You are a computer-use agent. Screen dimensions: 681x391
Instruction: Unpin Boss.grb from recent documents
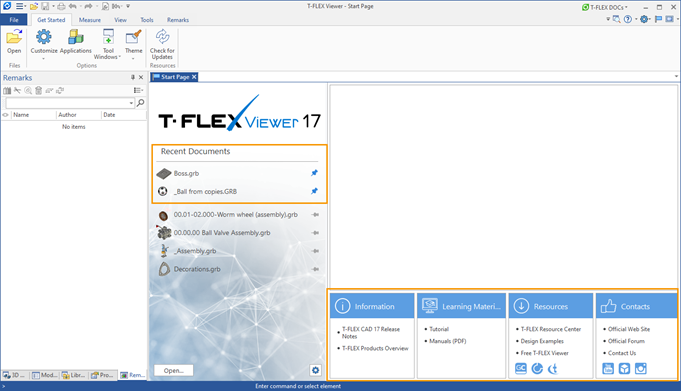[x=314, y=173]
